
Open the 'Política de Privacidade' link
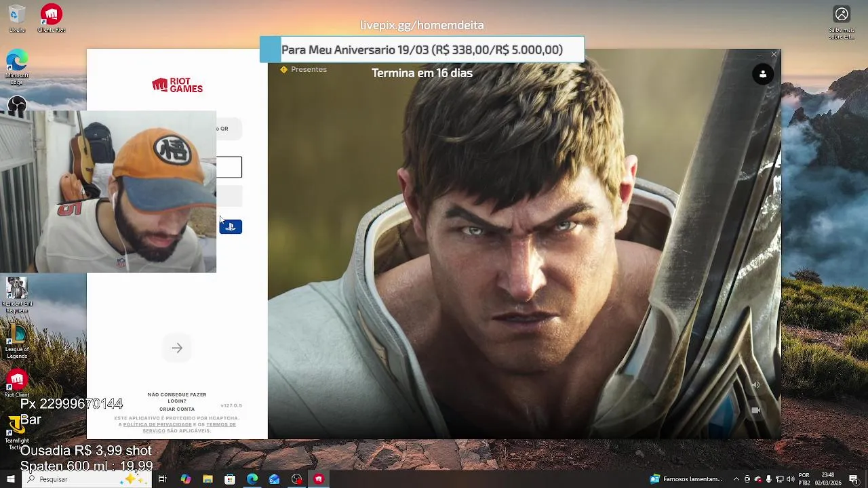coord(157,424)
